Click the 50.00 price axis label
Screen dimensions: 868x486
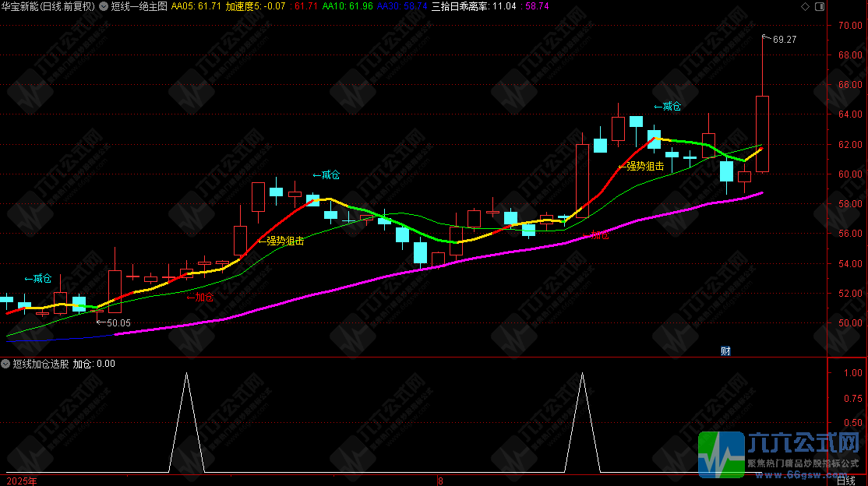(x=850, y=322)
